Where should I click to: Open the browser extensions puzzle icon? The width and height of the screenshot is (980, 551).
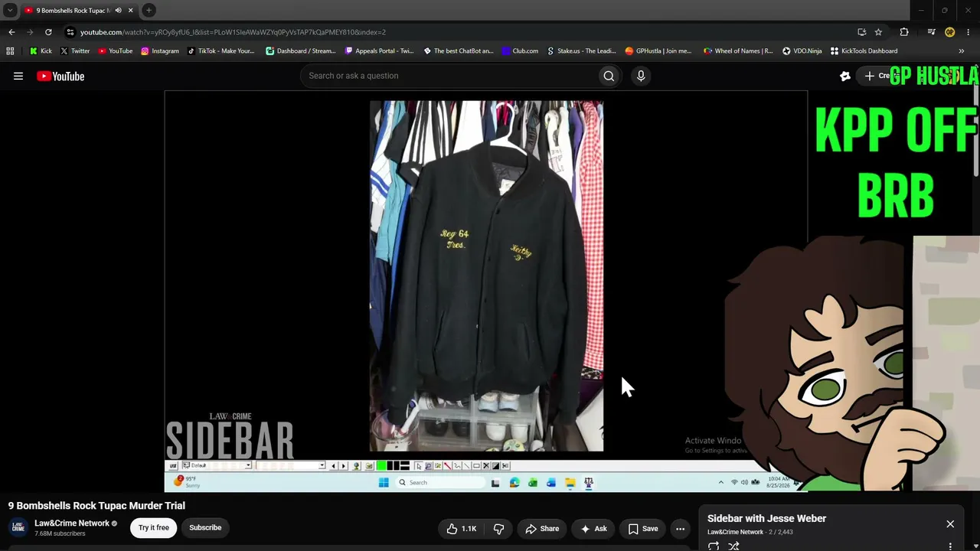pyautogui.click(x=904, y=32)
